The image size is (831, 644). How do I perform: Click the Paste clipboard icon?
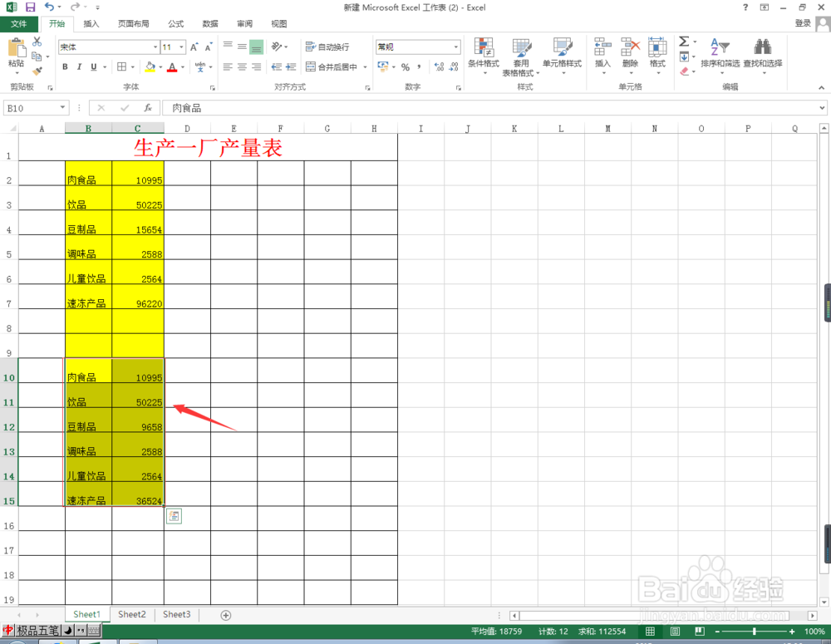[x=17, y=47]
